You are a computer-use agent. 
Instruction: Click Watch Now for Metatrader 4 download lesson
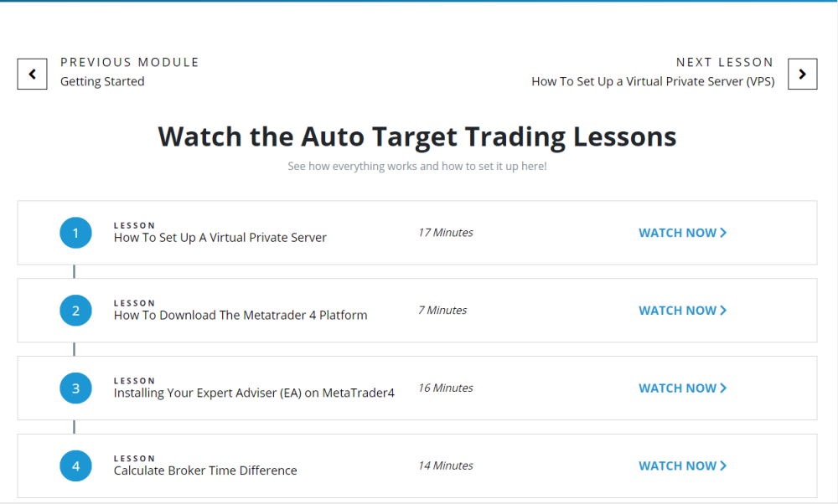pyautogui.click(x=682, y=311)
